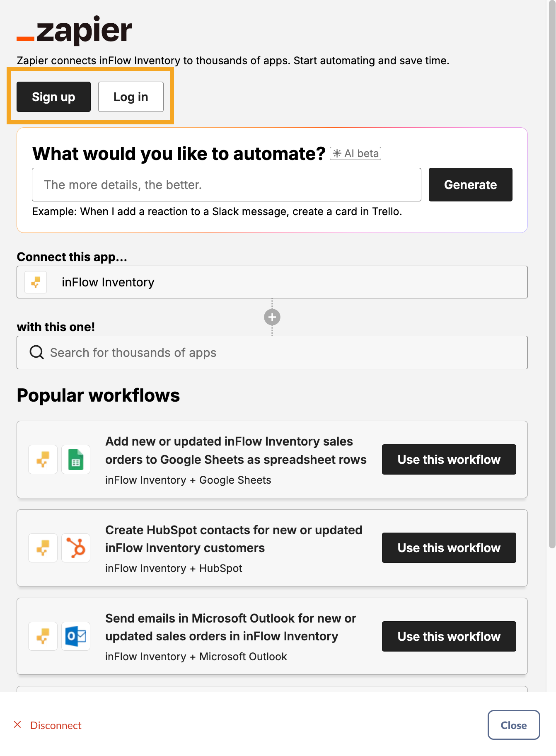Click the Microsoft Outlook icon
The width and height of the screenshot is (556, 756).
pos(76,636)
